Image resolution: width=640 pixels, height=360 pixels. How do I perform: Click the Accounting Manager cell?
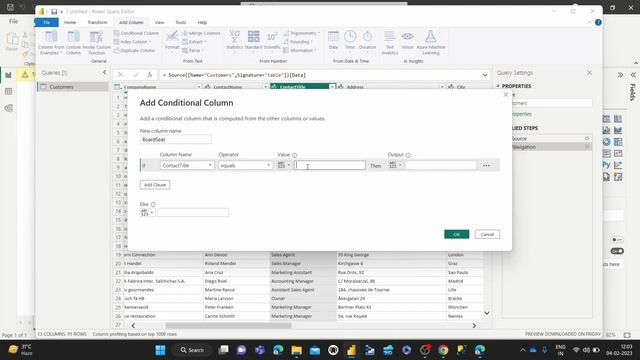point(303,281)
